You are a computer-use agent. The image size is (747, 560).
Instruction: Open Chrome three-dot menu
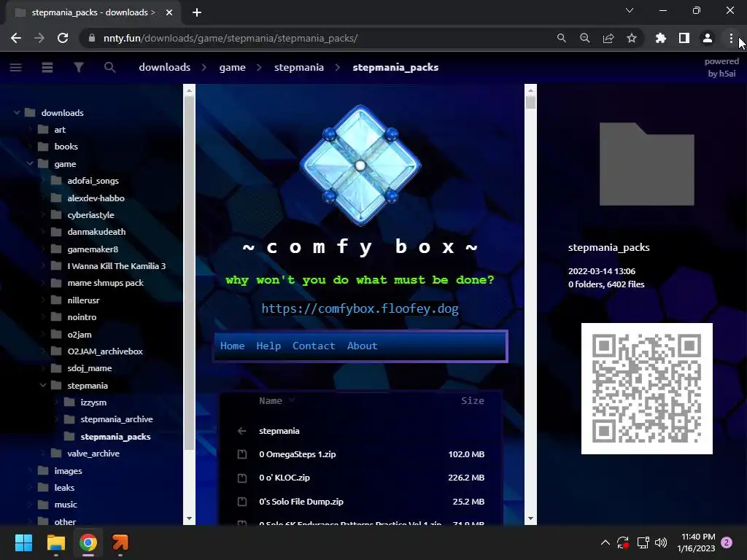tap(731, 38)
